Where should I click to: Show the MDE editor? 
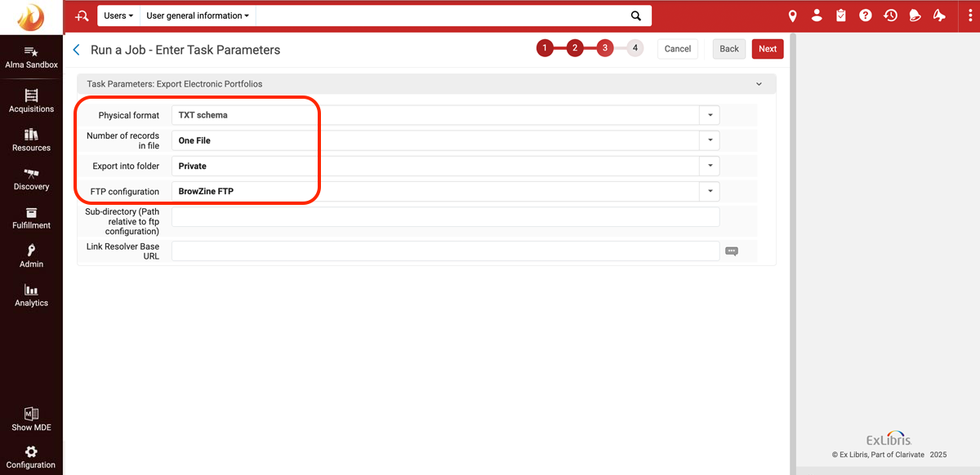(31, 420)
